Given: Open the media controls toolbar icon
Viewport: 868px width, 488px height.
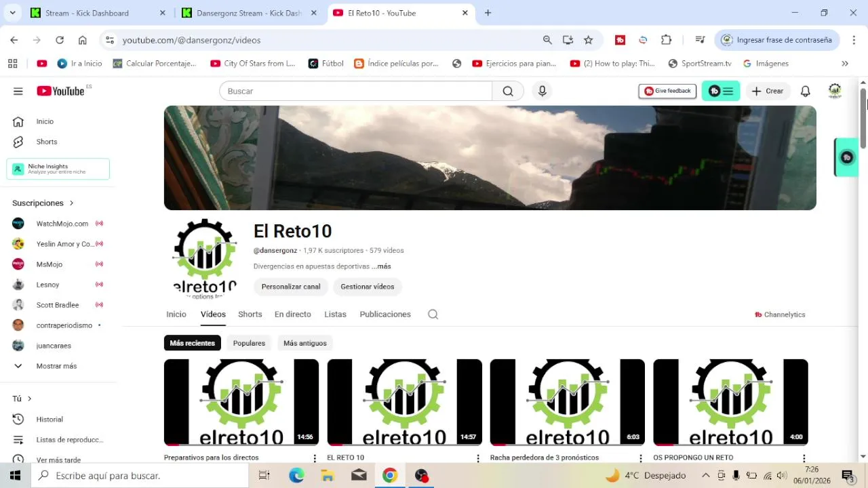Looking at the screenshot, I should [701, 40].
